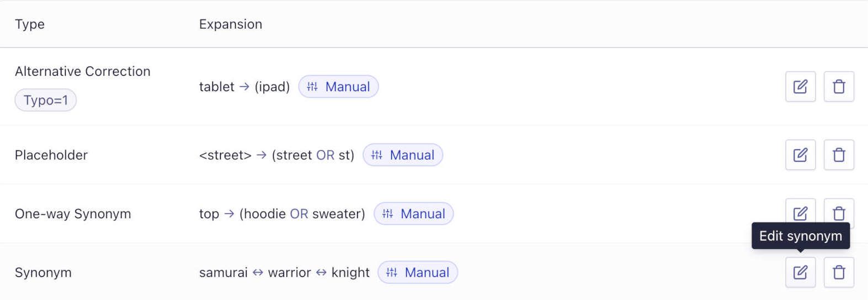Edit the tablet alternative correction synonym
The height and width of the screenshot is (300, 868).
click(x=800, y=87)
